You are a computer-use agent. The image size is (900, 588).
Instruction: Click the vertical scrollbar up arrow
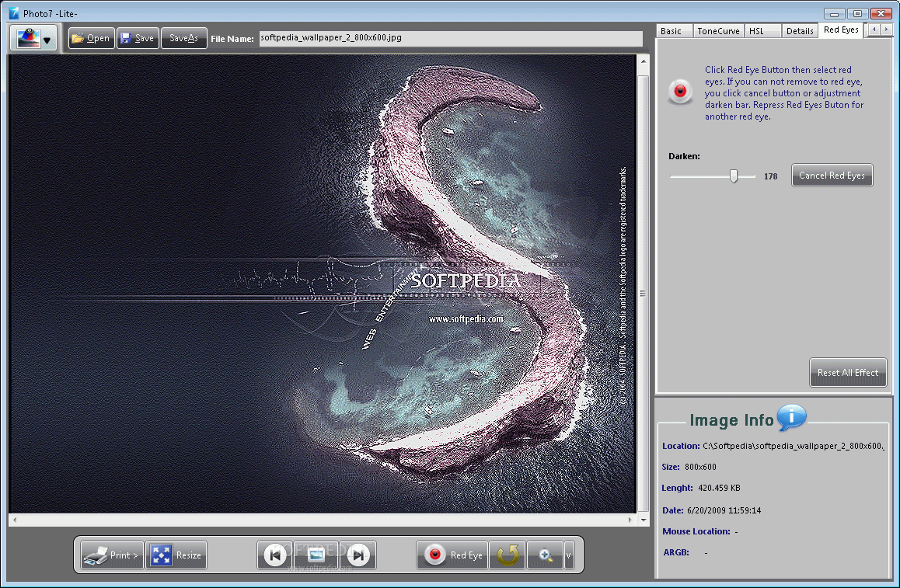(x=644, y=61)
